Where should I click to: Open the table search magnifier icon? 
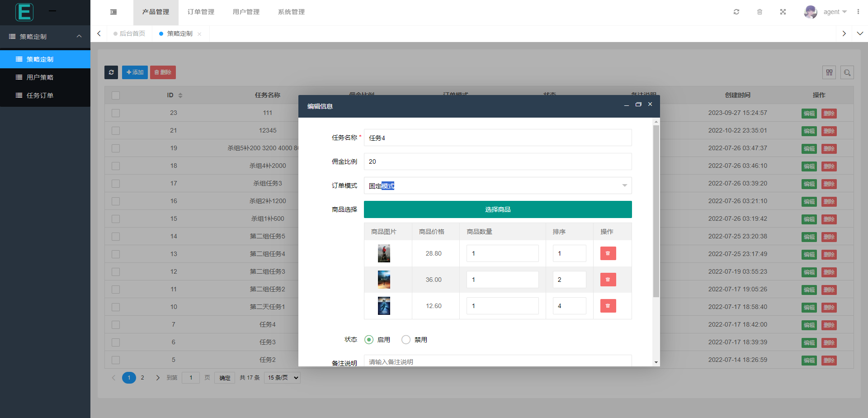(847, 72)
